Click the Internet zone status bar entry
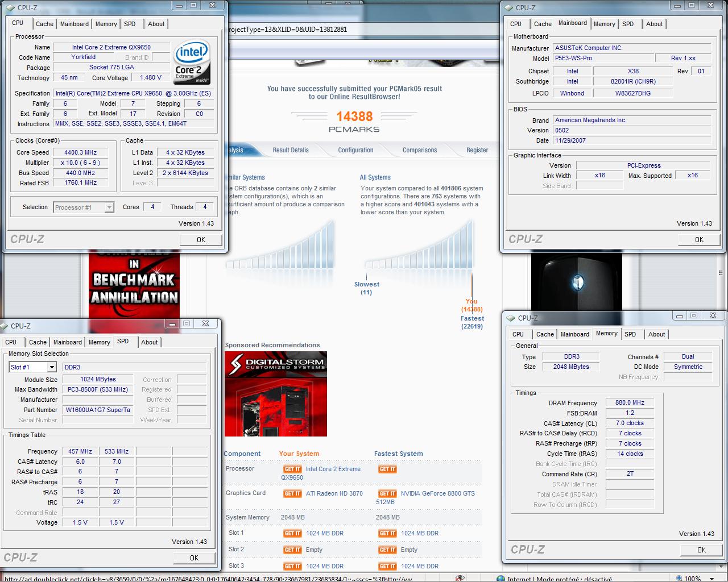Image resolution: width=728 pixels, height=582 pixels. (555, 579)
